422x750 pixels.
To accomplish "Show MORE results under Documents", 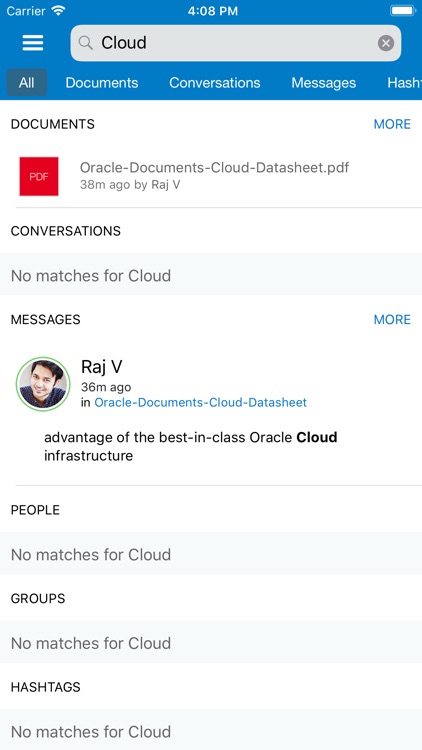I will [x=392, y=124].
